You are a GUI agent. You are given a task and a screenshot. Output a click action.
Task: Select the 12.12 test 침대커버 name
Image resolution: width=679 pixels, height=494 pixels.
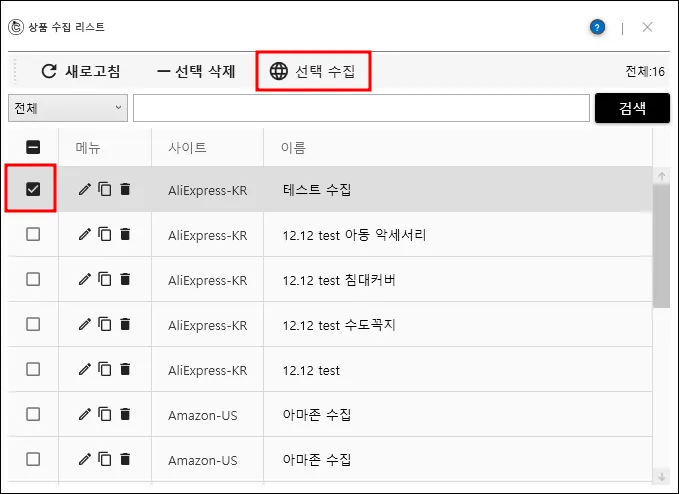[x=339, y=280]
